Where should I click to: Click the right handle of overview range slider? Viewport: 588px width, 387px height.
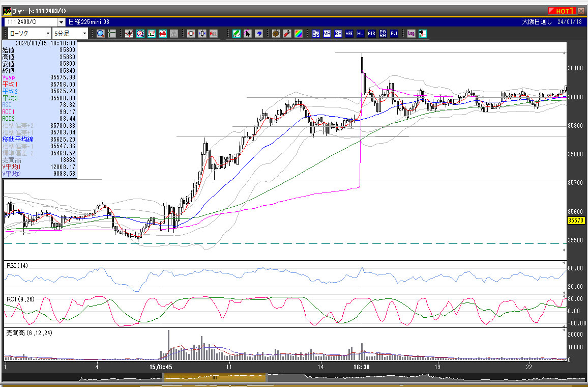[x=267, y=378]
